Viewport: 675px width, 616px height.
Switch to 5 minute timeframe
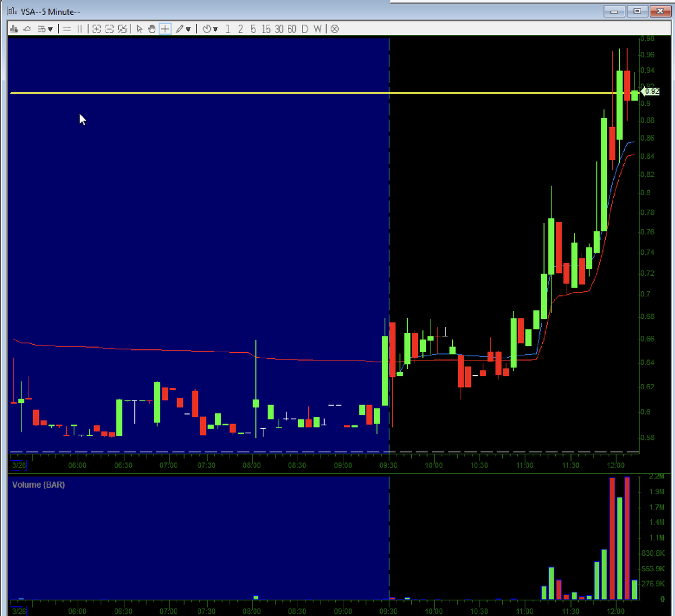[253, 29]
